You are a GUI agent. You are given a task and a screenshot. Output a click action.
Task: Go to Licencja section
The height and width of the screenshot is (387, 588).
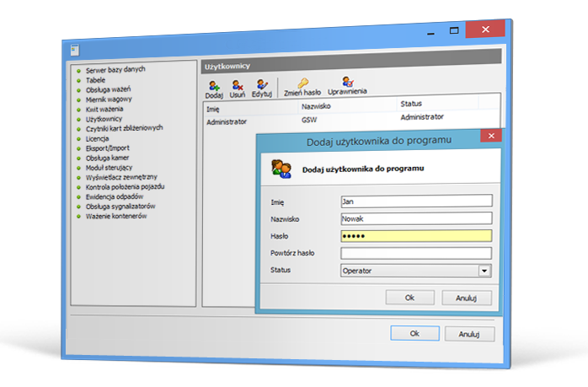coord(98,138)
